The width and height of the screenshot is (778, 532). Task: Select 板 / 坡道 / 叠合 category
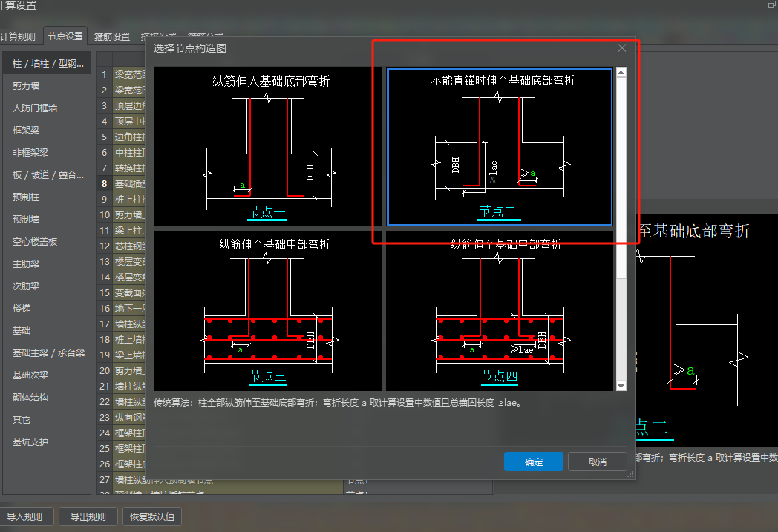[48, 174]
